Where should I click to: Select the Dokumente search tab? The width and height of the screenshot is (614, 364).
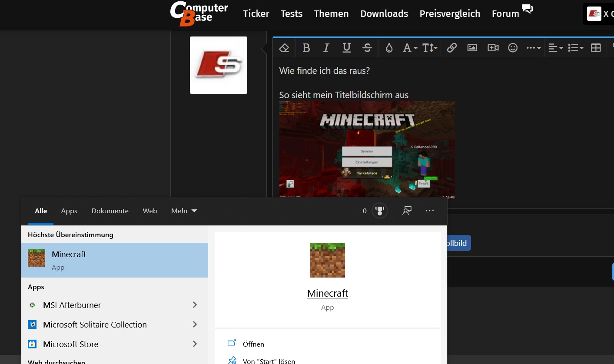tap(110, 211)
